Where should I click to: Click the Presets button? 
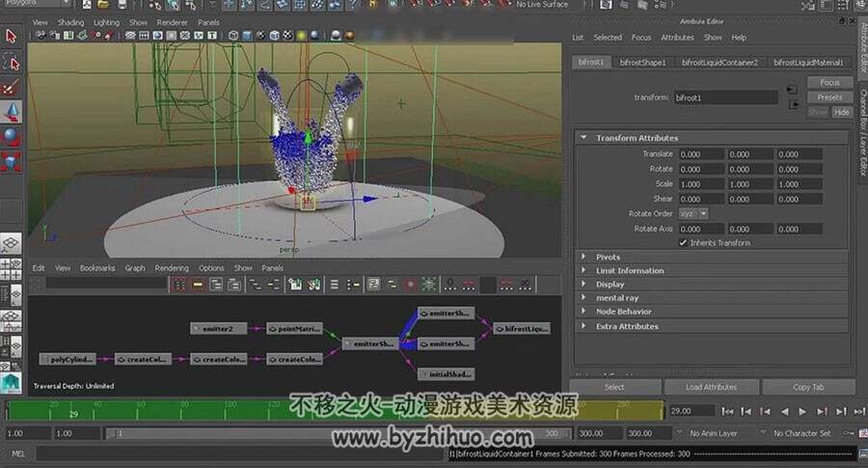pyautogui.click(x=829, y=97)
